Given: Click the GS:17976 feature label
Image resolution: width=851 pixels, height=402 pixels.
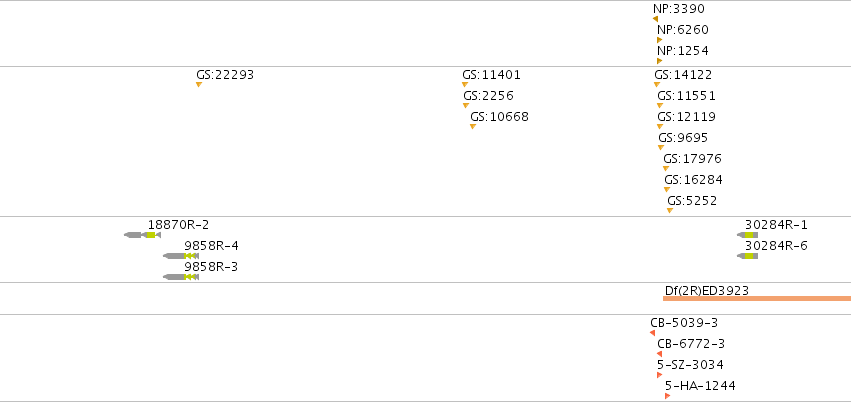Looking at the screenshot, I should coord(693,159).
